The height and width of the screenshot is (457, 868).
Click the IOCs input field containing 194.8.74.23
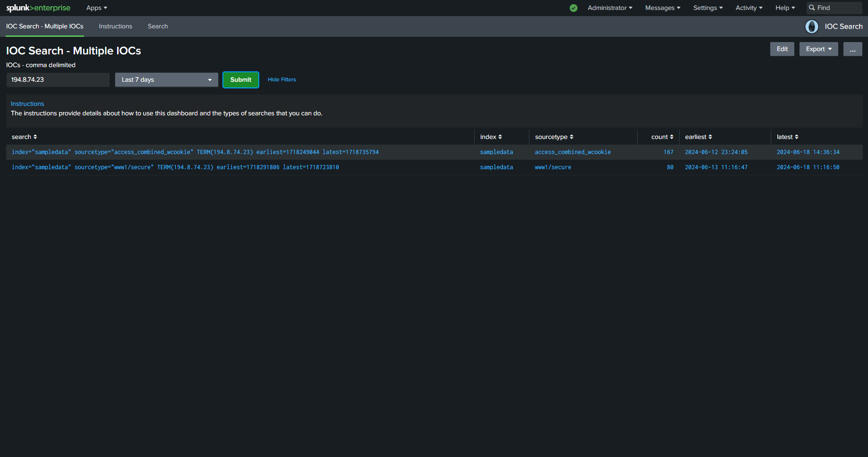(x=58, y=80)
